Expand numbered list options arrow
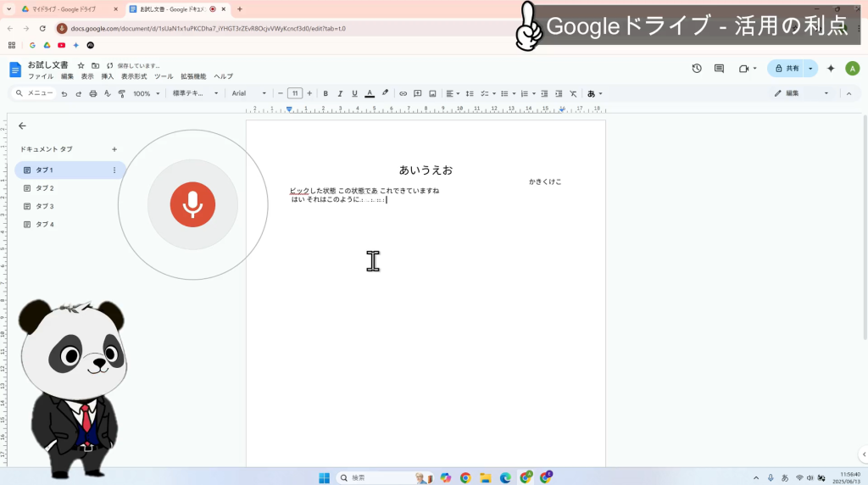Viewport: 868px width, 485px height. tap(534, 93)
